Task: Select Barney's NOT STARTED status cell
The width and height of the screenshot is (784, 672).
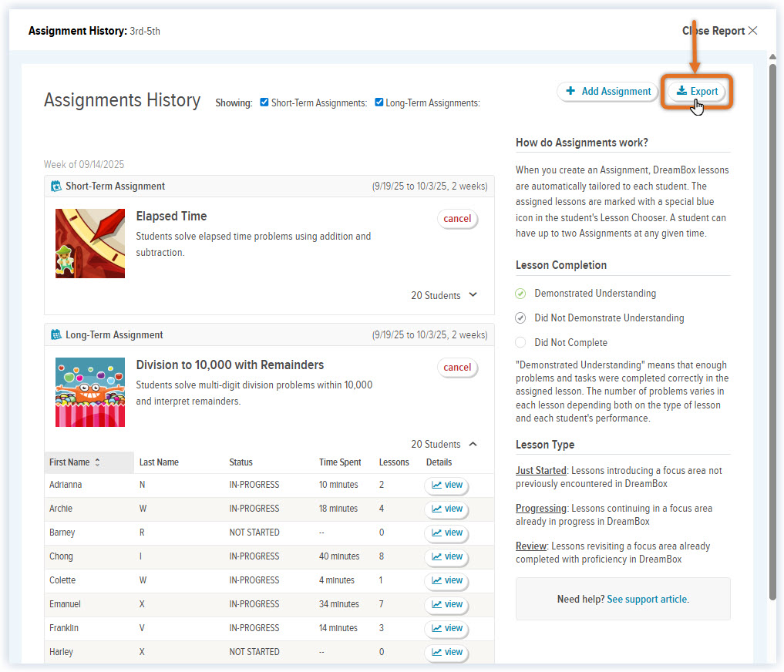Action: tap(254, 533)
